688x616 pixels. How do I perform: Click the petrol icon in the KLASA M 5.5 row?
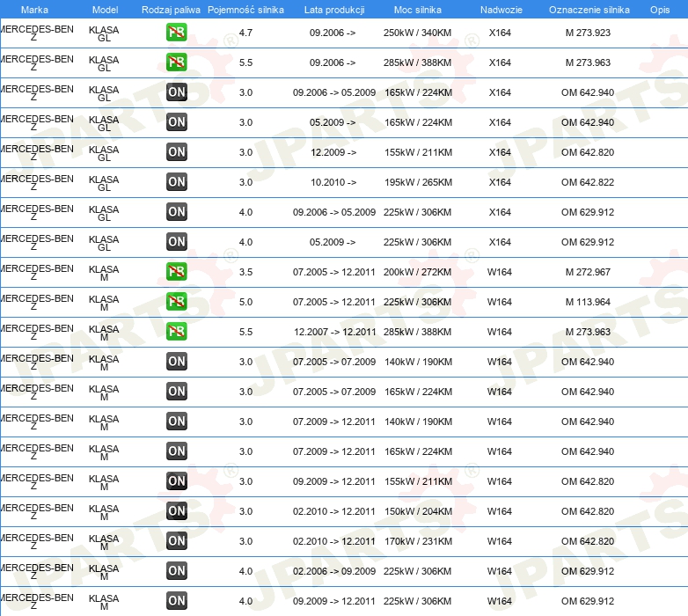pyautogui.click(x=176, y=331)
